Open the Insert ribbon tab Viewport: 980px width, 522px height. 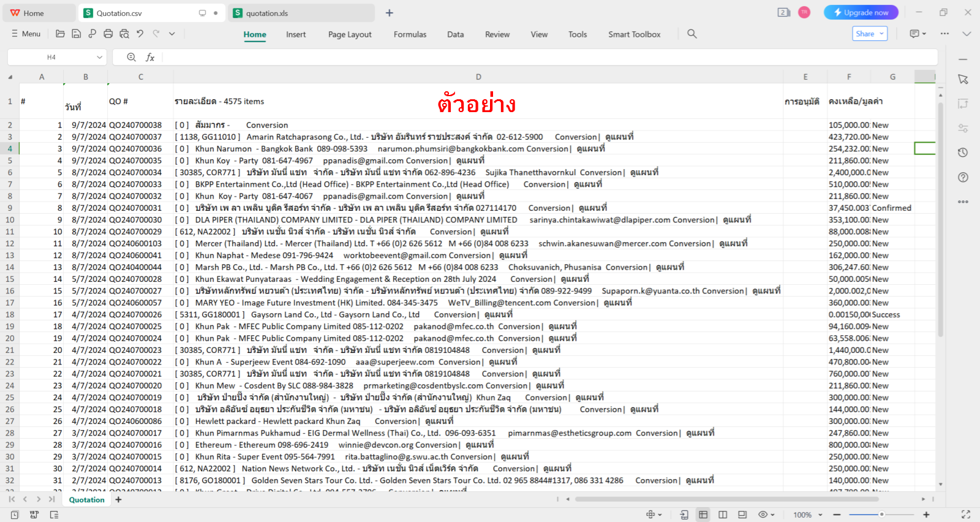pos(296,34)
